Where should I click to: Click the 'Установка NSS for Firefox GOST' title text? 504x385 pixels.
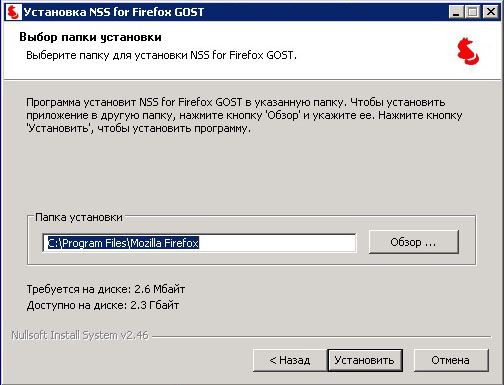pyautogui.click(x=114, y=12)
